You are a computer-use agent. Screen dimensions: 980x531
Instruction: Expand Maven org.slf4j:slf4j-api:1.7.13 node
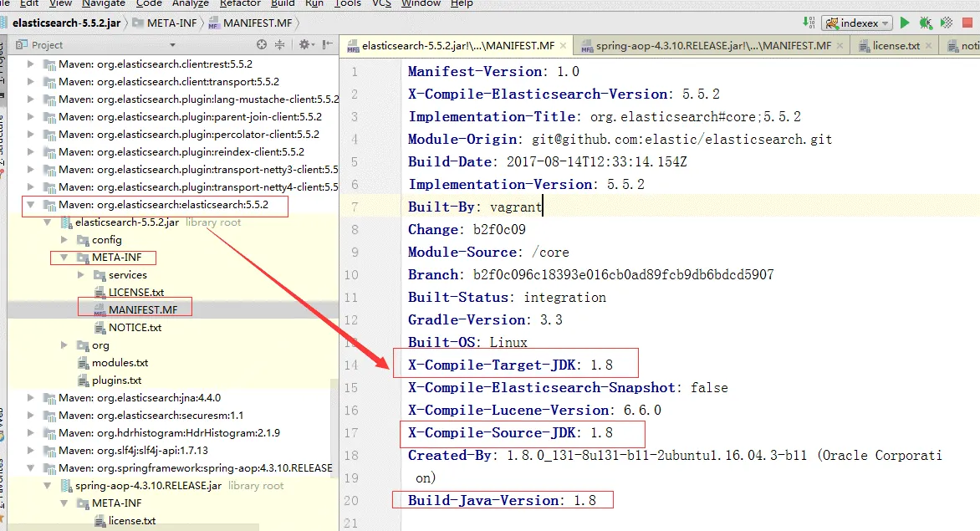pyautogui.click(x=30, y=450)
